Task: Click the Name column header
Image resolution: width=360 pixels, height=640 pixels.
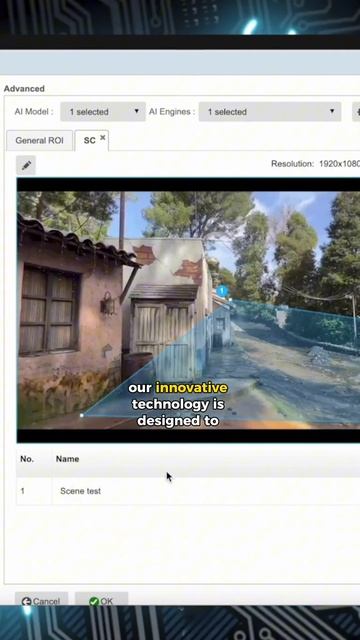Action: tap(67, 459)
